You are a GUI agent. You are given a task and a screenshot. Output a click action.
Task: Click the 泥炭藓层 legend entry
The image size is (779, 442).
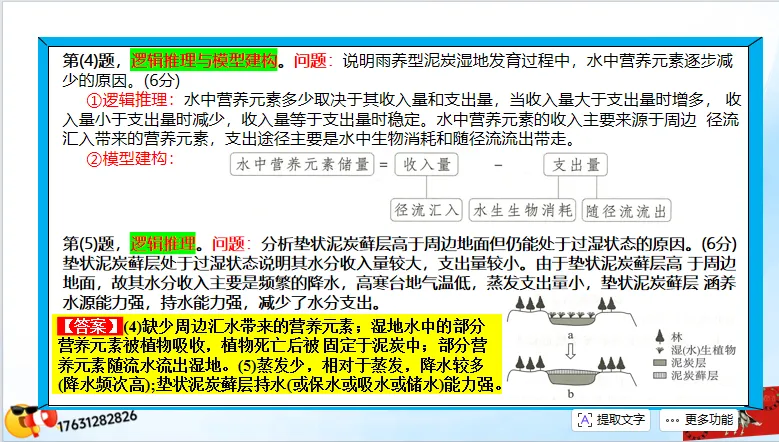[x=686, y=375]
